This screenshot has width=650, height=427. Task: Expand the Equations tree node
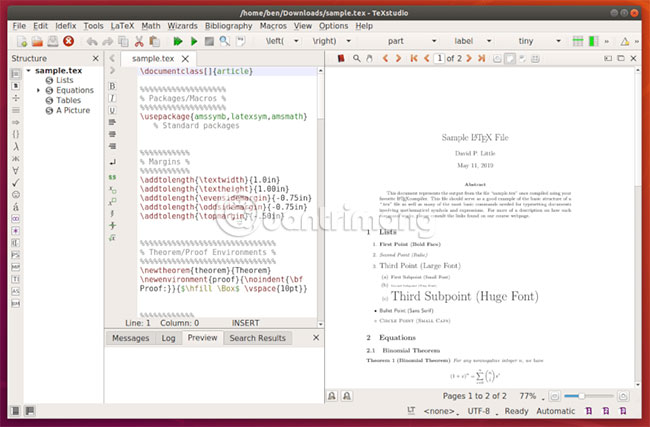click(x=39, y=90)
